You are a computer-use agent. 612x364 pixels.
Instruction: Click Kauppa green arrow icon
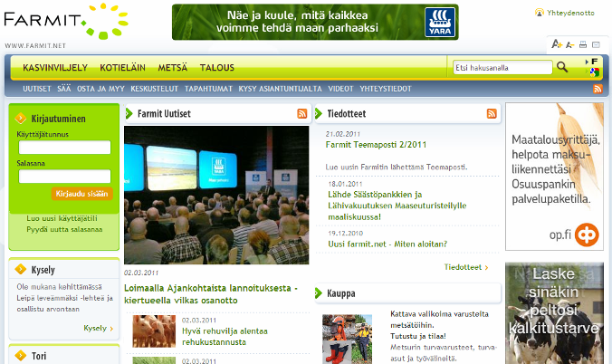[x=319, y=292]
